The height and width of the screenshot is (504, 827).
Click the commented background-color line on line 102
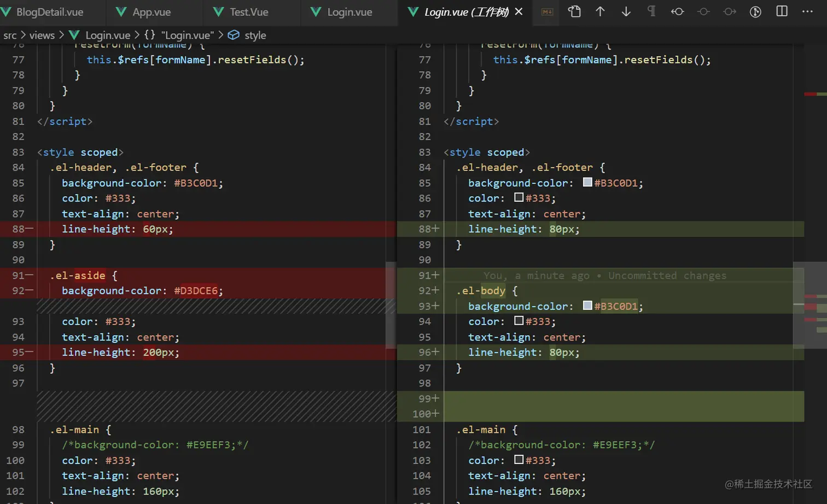(x=561, y=445)
